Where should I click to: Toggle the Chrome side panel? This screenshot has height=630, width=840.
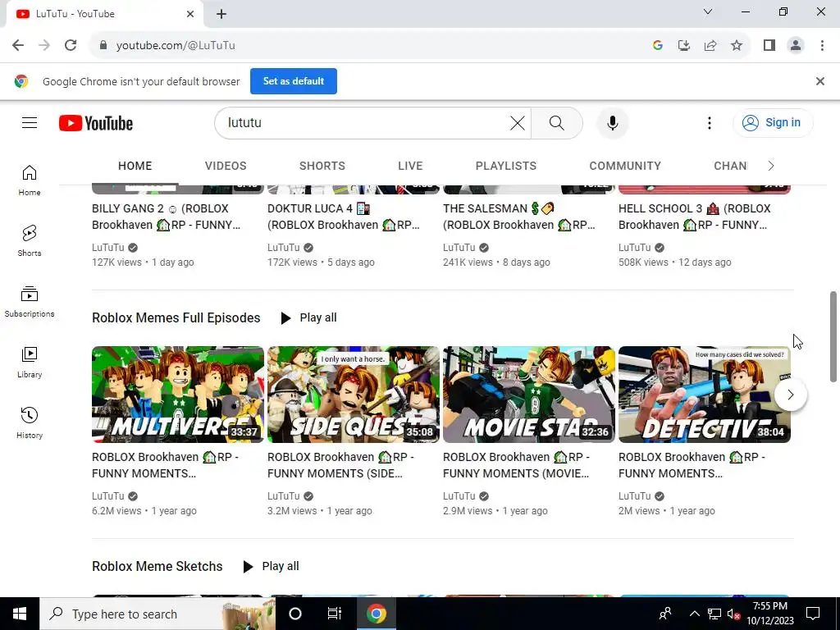(x=769, y=45)
